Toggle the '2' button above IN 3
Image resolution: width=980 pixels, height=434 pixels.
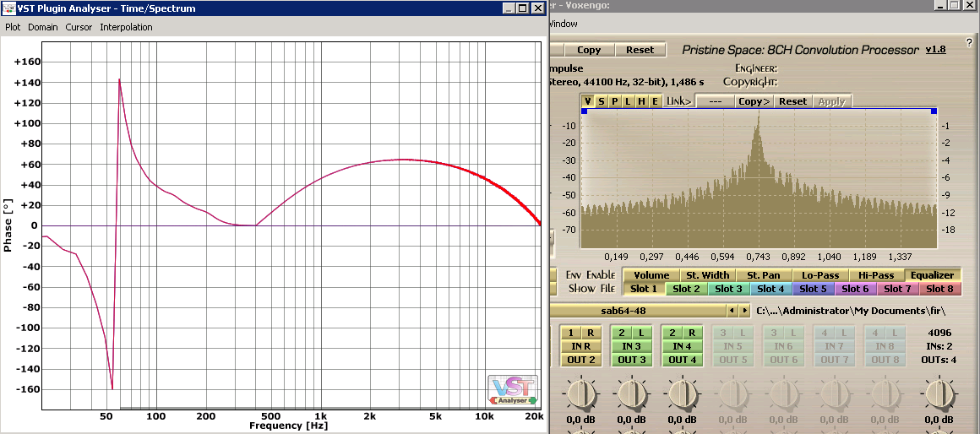point(621,333)
